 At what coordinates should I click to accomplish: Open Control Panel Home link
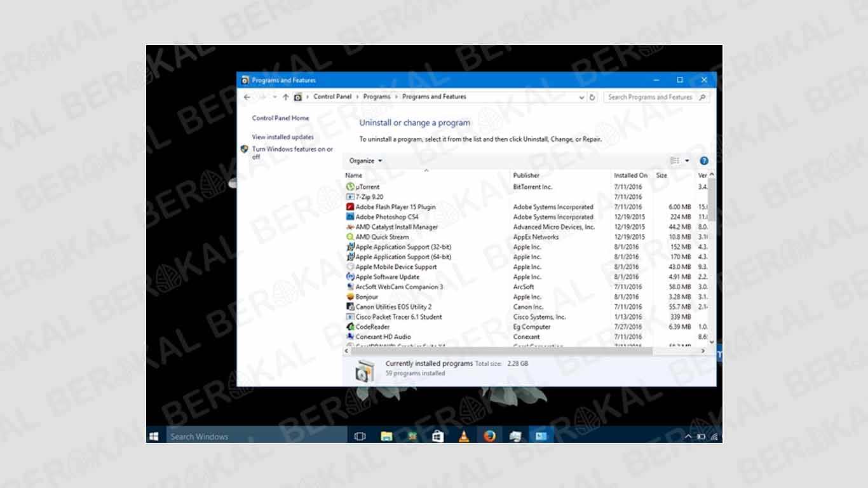[x=280, y=118]
